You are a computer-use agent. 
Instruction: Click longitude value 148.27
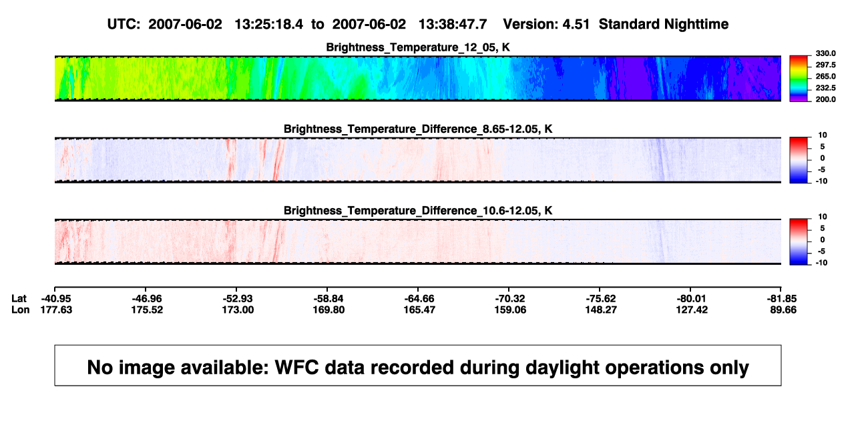[x=600, y=310]
